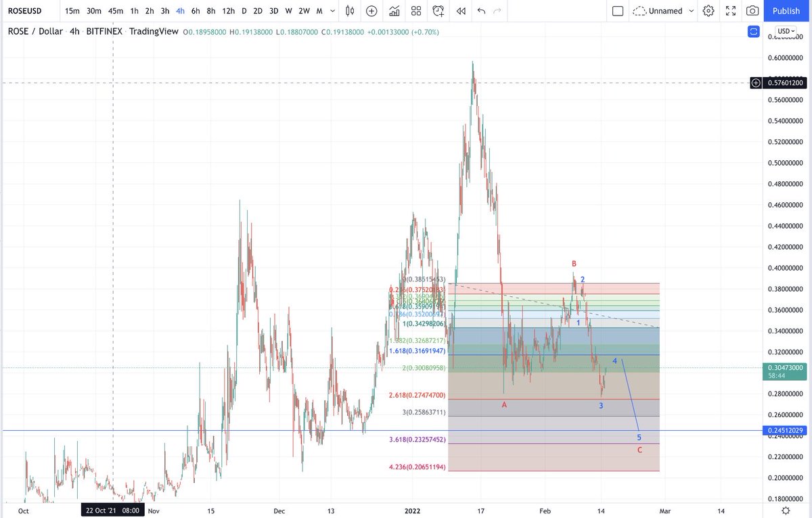This screenshot has width=812, height=518.
Task: Take a chart snapshot with the camera icon
Action: (752, 11)
